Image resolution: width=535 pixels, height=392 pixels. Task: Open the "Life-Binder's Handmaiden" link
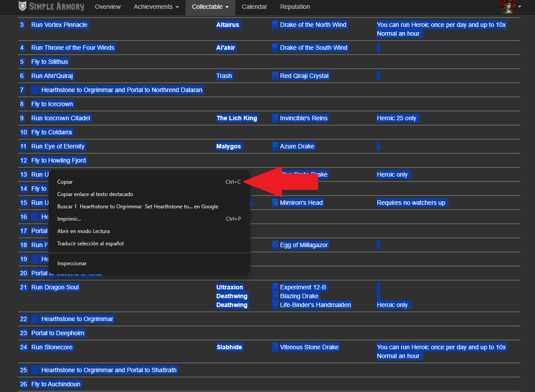click(316, 305)
